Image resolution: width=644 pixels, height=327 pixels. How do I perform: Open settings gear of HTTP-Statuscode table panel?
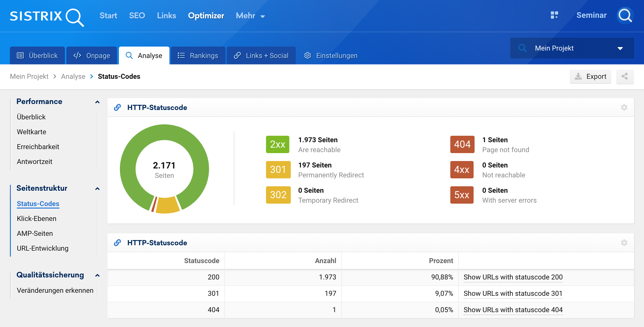(x=624, y=243)
